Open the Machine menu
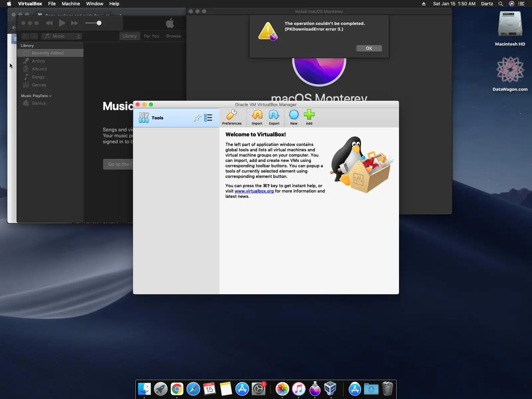The image size is (532, 399). (x=71, y=4)
